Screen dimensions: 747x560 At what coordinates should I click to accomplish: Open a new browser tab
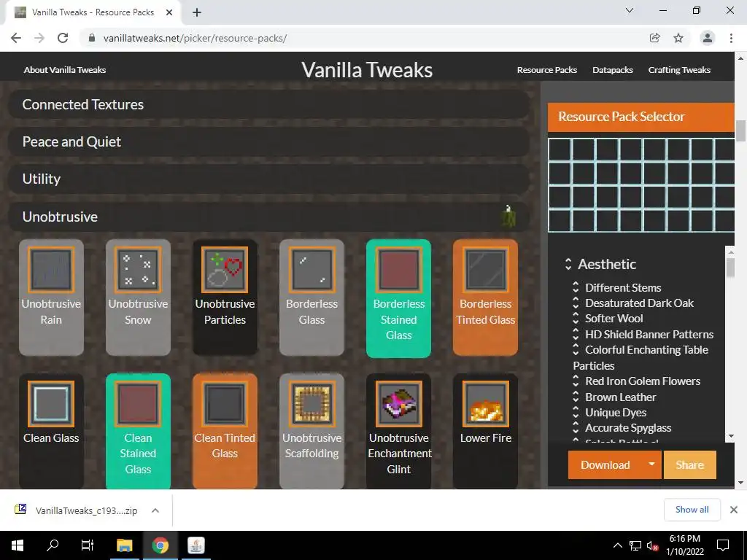[x=197, y=12]
